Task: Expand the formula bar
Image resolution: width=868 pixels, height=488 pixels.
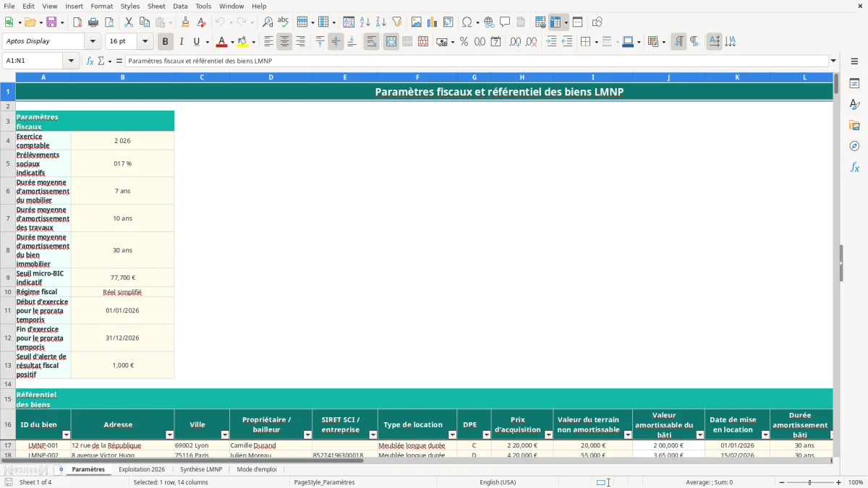Action: 833,61
